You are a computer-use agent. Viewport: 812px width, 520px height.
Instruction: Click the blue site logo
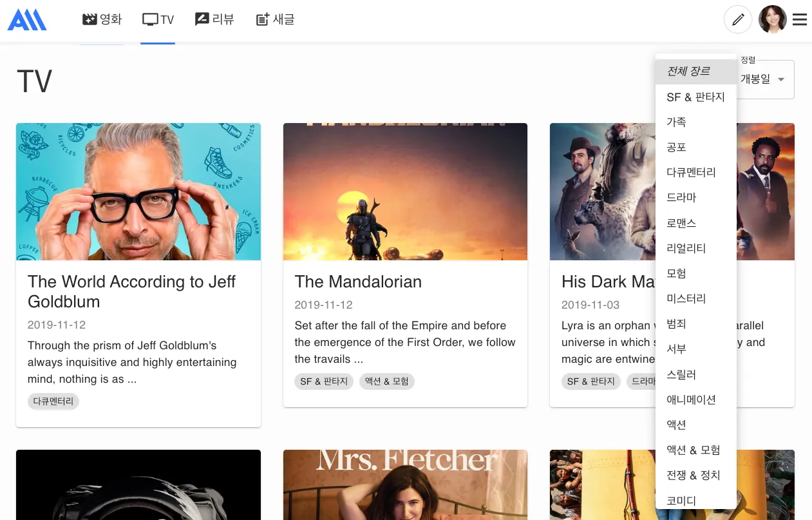pyautogui.click(x=27, y=20)
